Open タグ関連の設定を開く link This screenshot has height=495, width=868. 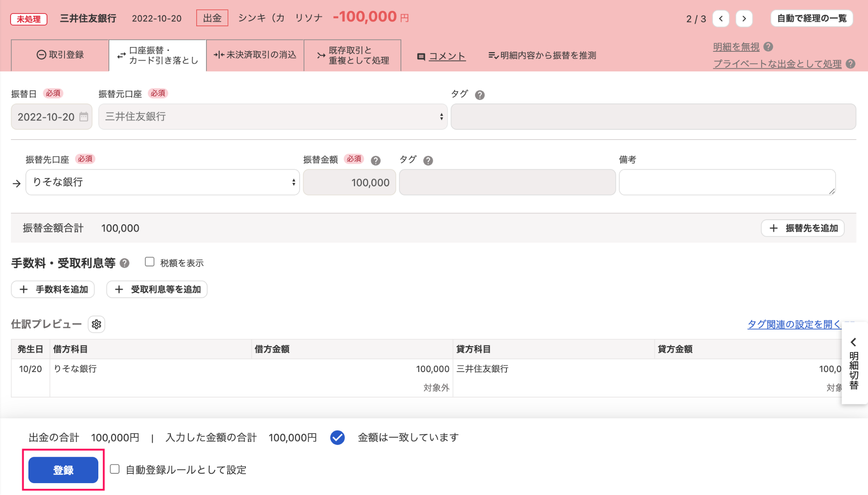[x=794, y=324]
